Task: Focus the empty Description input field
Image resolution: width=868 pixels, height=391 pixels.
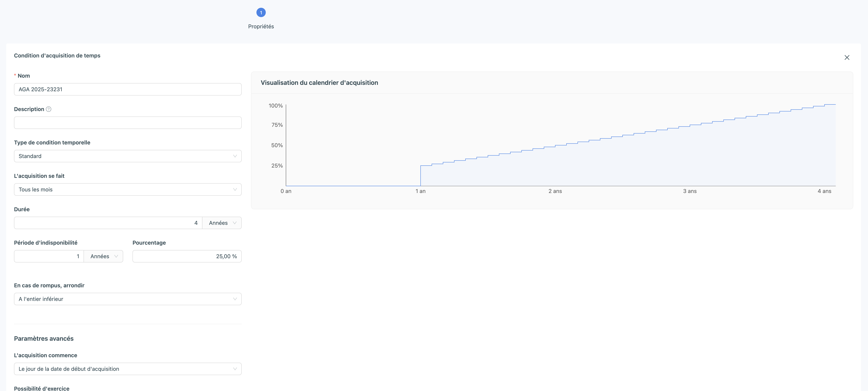Action: click(128, 123)
